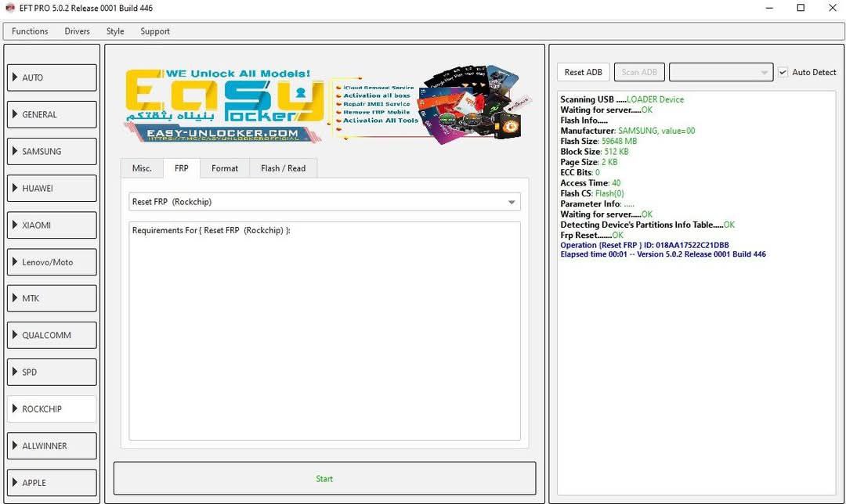Minimize the EFT PRO window
Screen dimensions: 846x504
(x=769, y=8)
